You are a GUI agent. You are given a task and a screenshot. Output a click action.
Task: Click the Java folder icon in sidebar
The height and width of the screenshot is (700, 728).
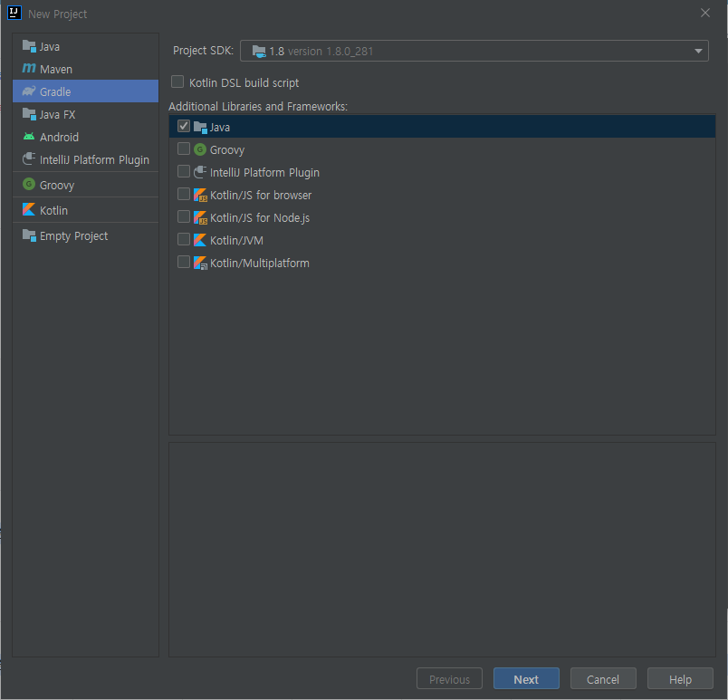29,46
